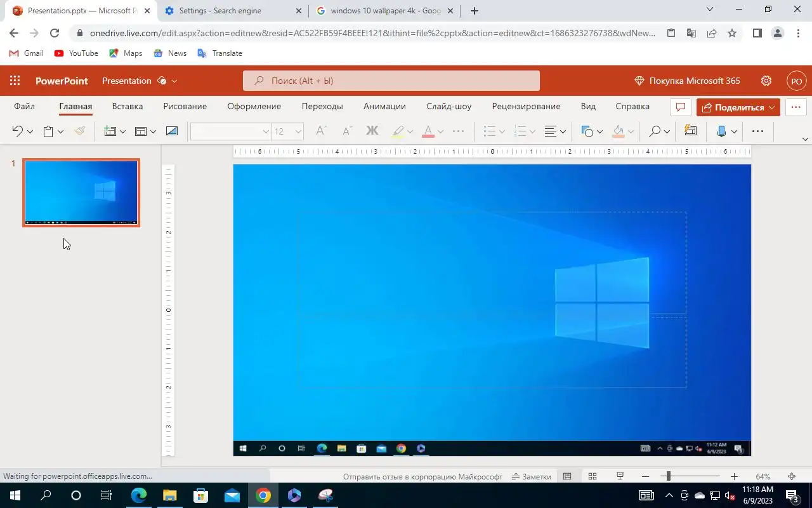The image size is (812, 508).
Task: Click the New Slide icon
Action: [110, 131]
